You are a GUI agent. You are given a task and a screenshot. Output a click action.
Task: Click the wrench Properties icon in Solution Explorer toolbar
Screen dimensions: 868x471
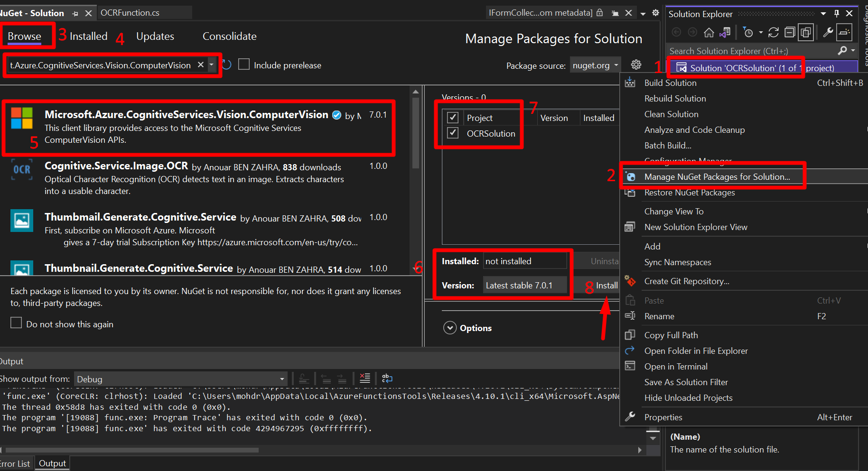click(x=828, y=32)
